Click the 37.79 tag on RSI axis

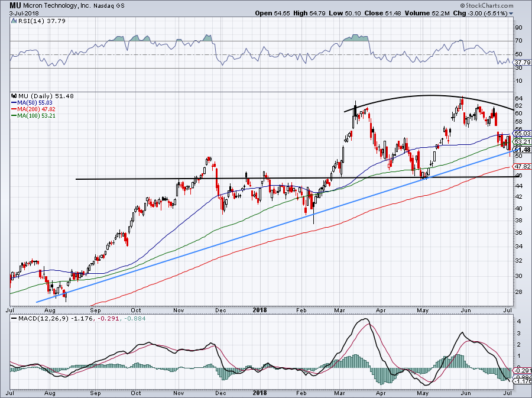pyautogui.click(x=523, y=63)
